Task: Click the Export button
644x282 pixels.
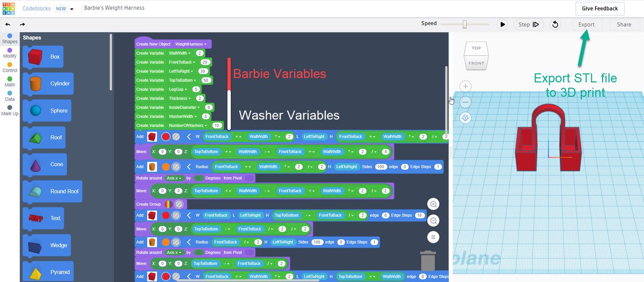Action: [587, 25]
